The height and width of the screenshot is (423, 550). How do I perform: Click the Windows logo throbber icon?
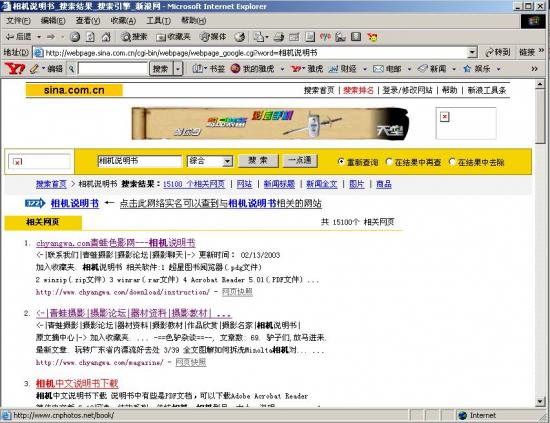pos(534,21)
